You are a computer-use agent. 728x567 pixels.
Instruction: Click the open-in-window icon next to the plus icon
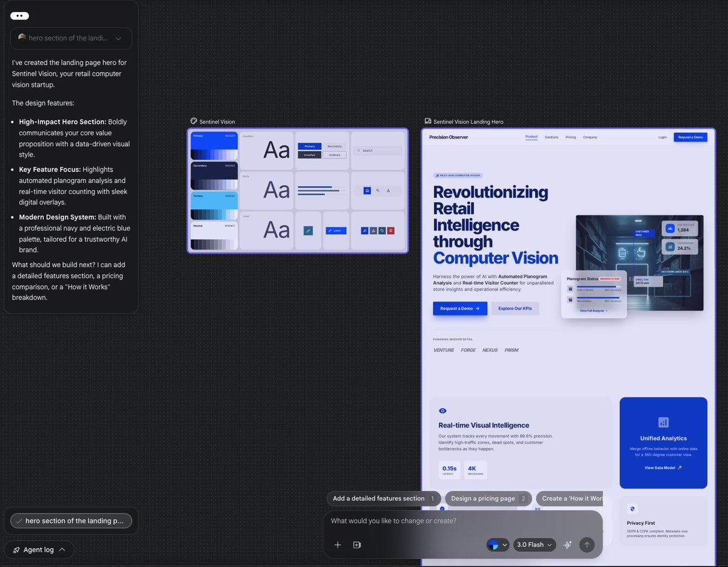[x=357, y=545]
